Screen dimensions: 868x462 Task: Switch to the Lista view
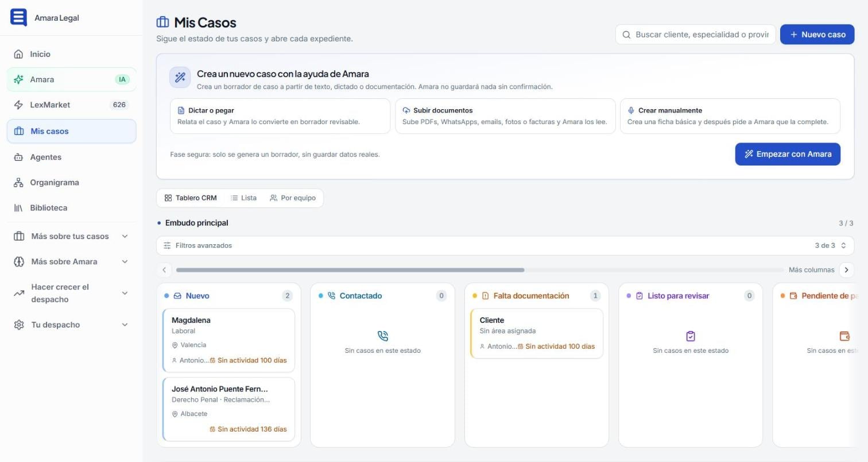pyautogui.click(x=243, y=198)
